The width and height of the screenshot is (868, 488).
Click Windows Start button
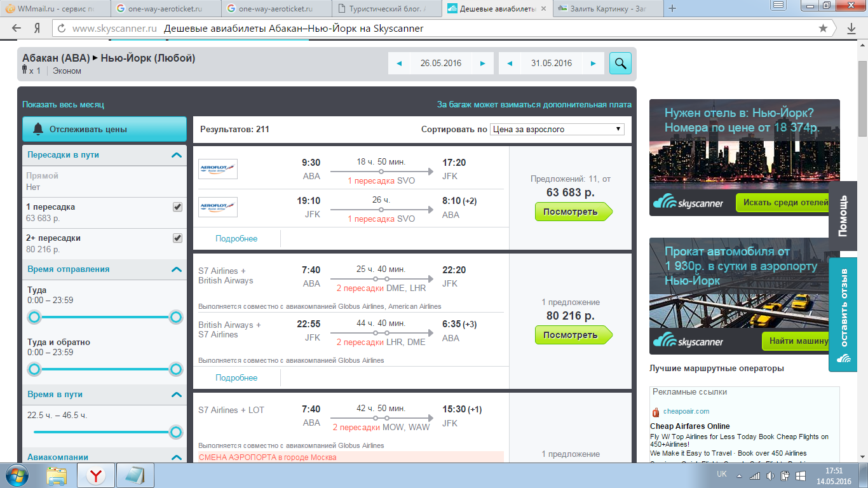(x=17, y=475)
